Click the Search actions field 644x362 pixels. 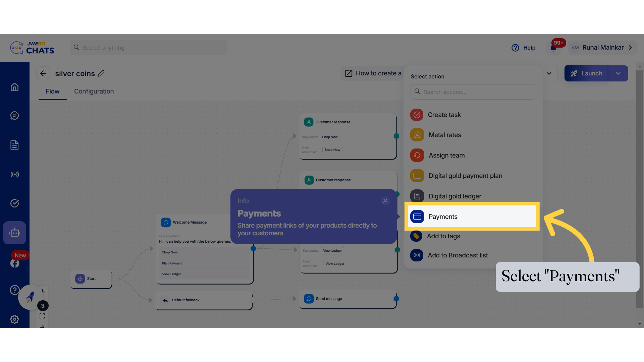tap(472, 92)
